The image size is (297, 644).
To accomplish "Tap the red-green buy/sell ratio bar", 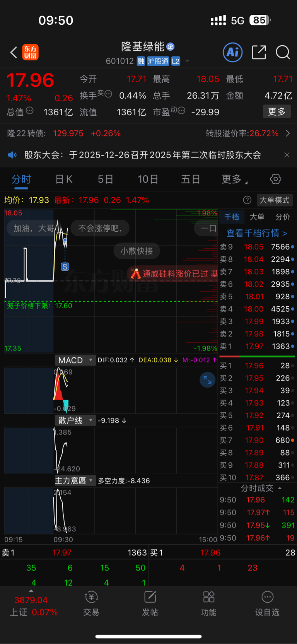I will [x=257, y=356].
